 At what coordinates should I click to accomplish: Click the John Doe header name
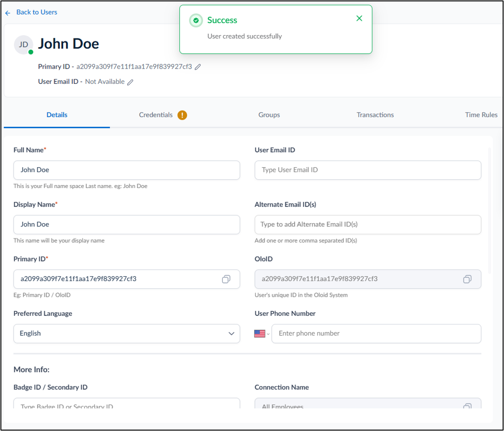tap(69, 44)
